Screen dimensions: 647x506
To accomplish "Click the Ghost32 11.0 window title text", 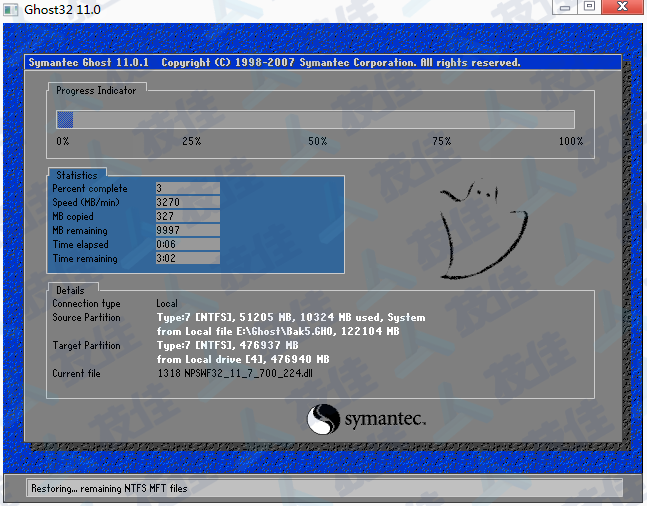I will click(x=62, y=9).
